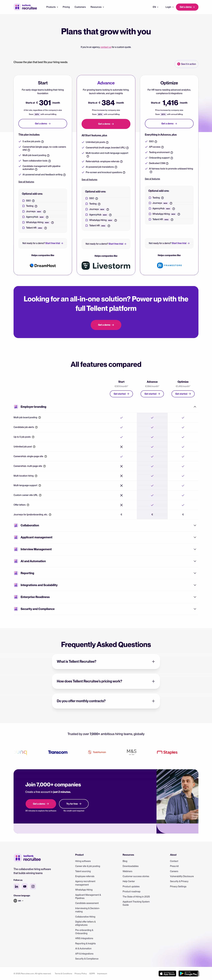Screen dimensions: 212x980
Task: Click the contact us link for agencies
Action: 106,47
